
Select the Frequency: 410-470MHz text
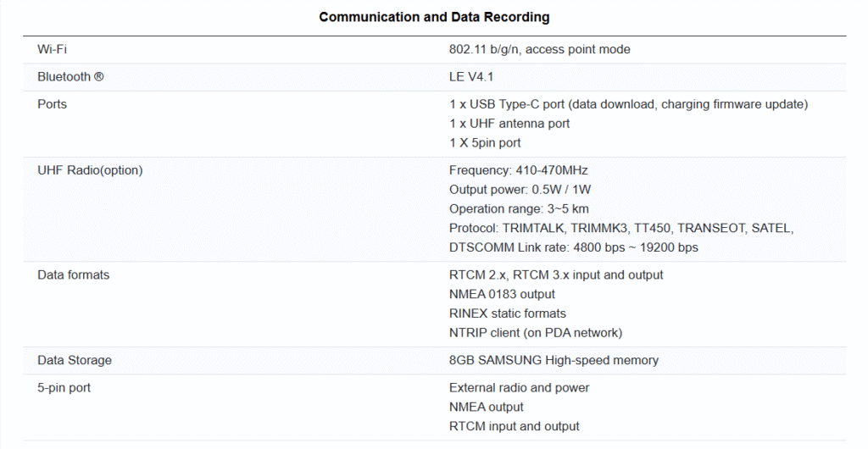(x=518, y=170)
